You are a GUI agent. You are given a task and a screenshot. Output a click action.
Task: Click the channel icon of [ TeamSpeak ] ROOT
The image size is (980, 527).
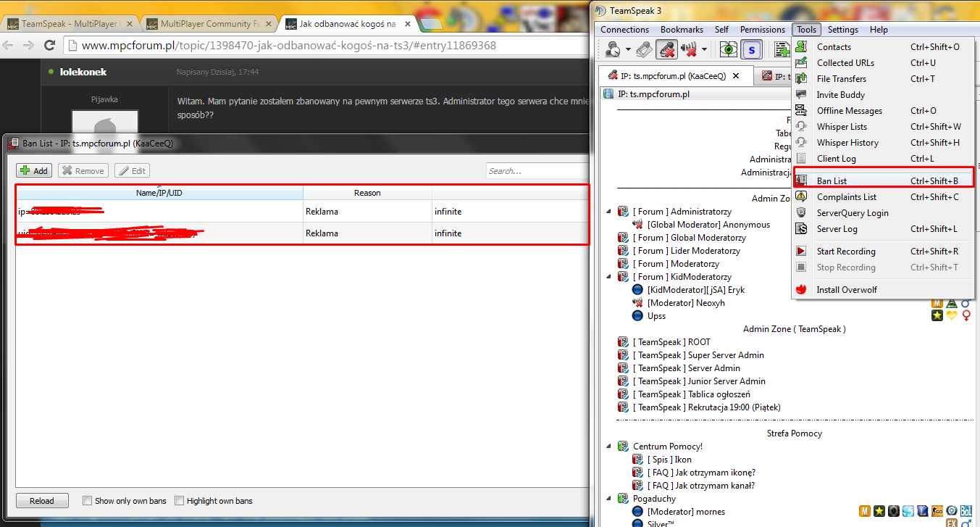pyautogui.click(x=623, y=342)
